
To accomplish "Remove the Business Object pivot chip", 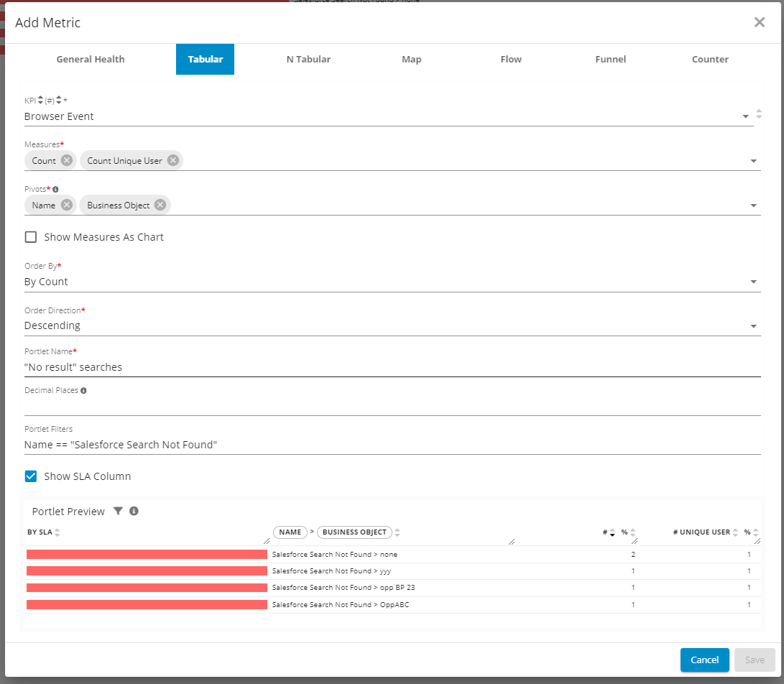I will click(160, 205).
